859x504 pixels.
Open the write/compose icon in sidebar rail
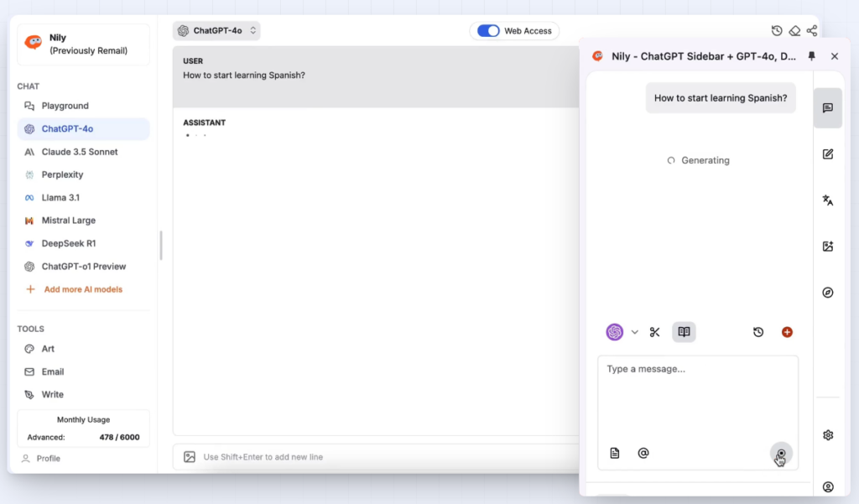pos(828,154)
